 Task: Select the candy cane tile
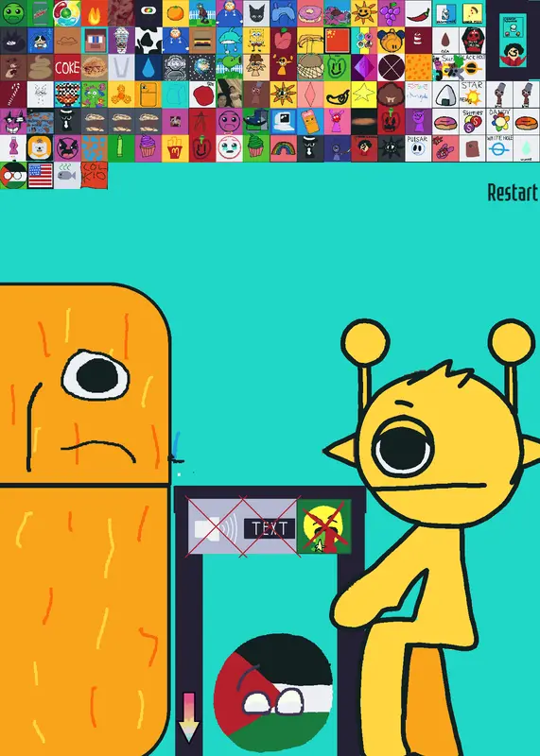tap(13, 94)
